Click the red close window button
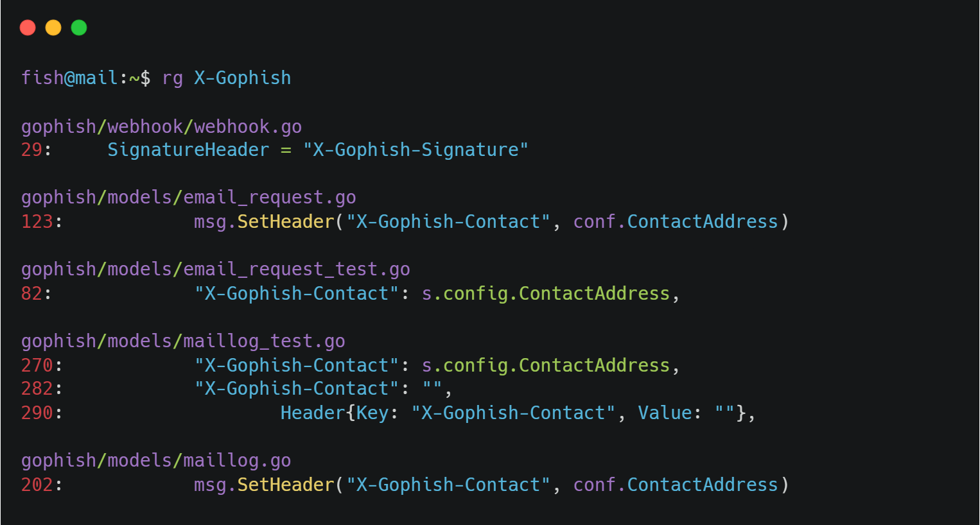This screenshot has height=525, width=980. point(28,28)
